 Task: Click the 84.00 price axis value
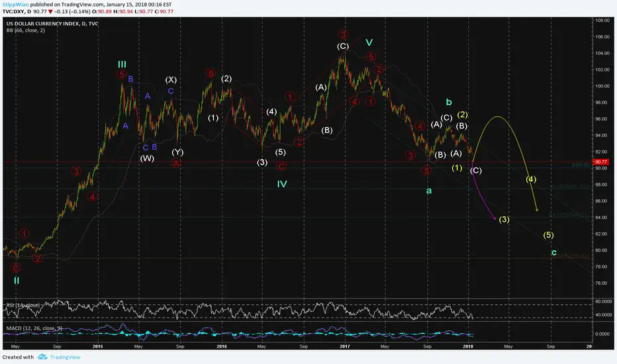click(x=601, y=217)
